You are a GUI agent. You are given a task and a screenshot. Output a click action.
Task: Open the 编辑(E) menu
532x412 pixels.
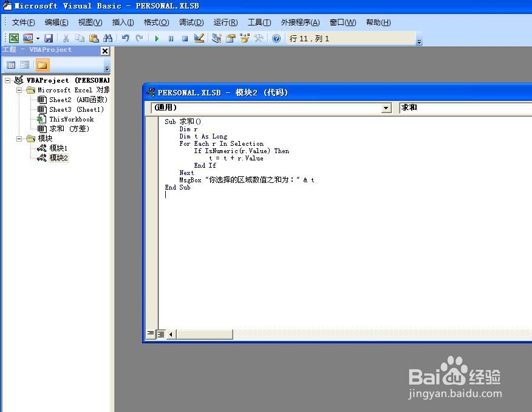click(x=56, y=22)
